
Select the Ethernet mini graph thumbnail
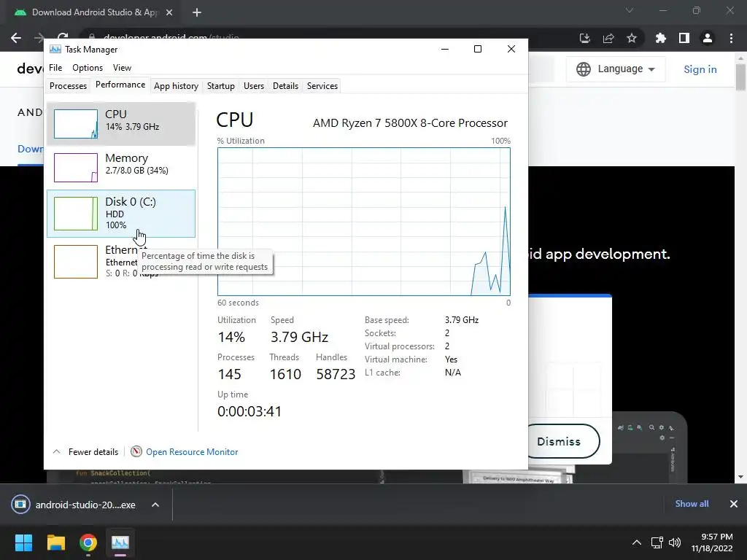click(x=76, y=262)
